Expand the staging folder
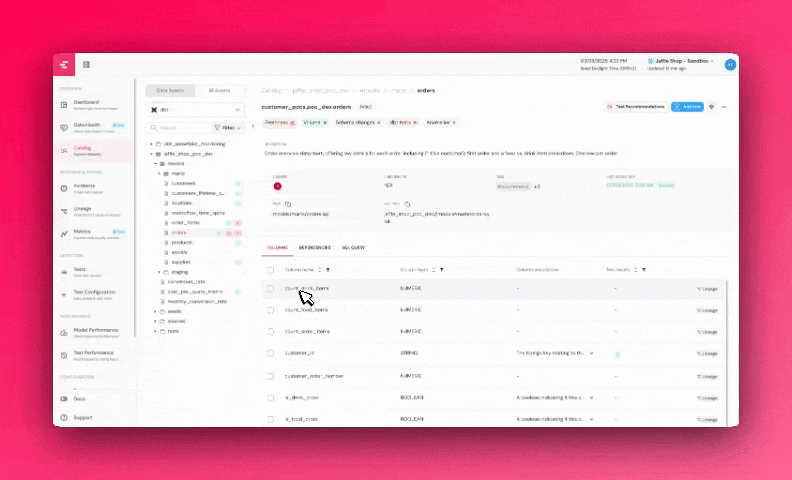This screenshot has width=792, height=480. point(159,272)
